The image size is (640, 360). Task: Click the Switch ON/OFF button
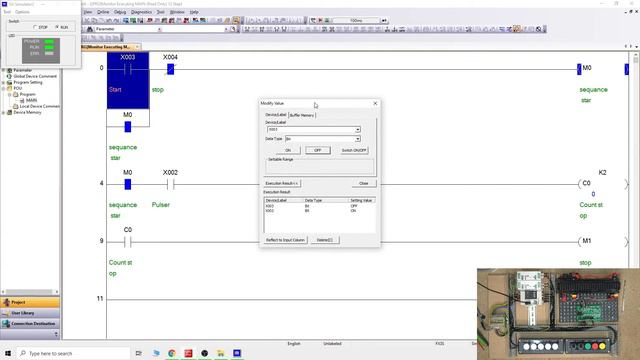click(354, 150)
